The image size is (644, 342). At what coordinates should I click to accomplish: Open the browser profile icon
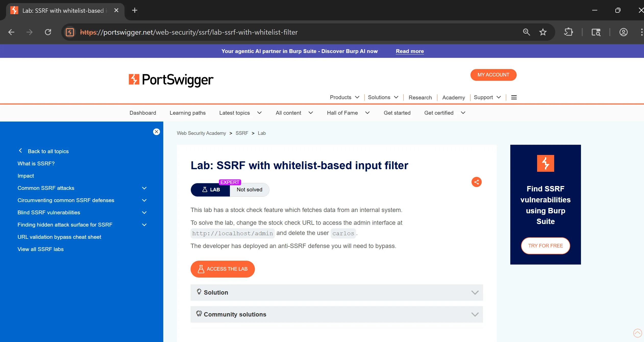(623, 32)
